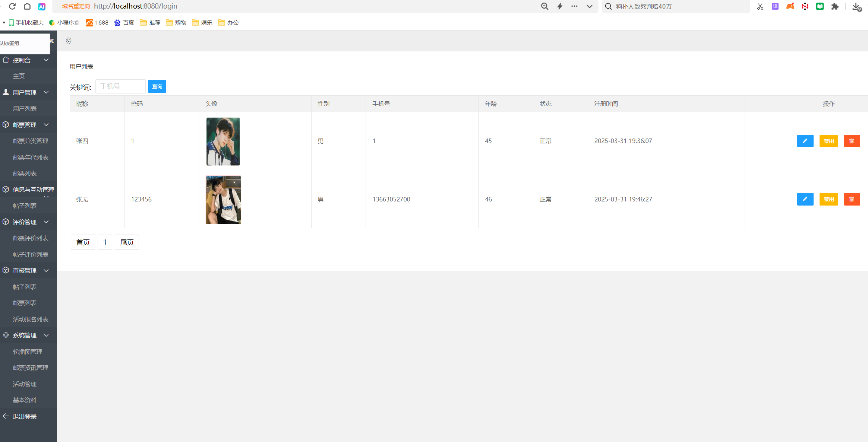Select 轮播图管理 menu item
The image size is (868, 442).
[28, 352]
